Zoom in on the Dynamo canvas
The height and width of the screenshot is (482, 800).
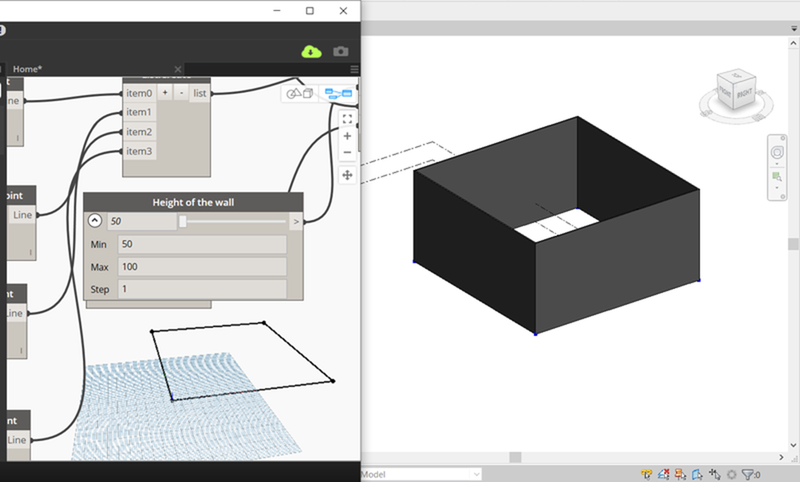(x=347, y=136)
